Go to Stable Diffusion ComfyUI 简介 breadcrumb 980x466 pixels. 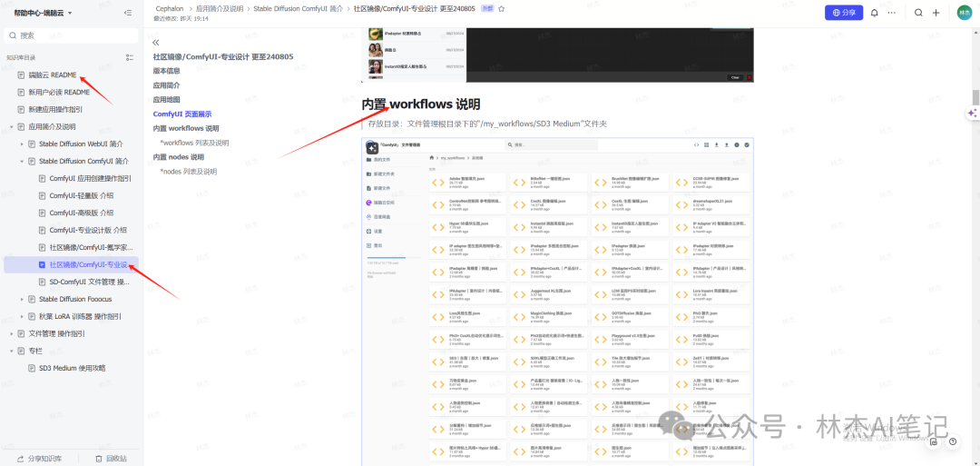(299, 9)
